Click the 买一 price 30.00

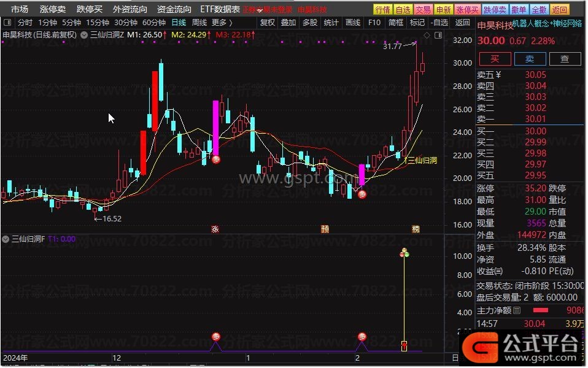[535, 131]
